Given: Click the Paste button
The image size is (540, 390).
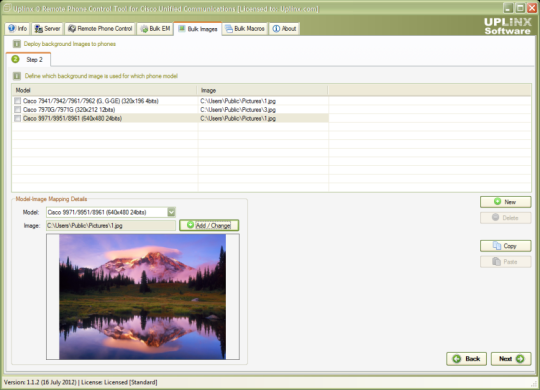Looking at the screenshot, I should click(x=506, y=262).
